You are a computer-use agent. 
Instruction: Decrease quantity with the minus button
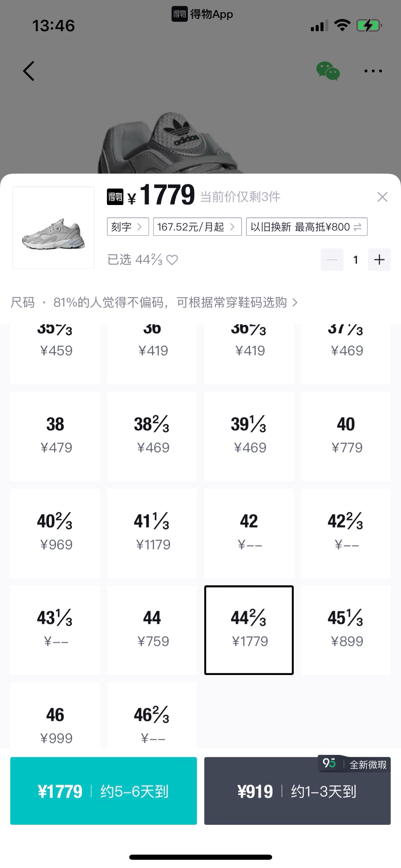(332, 260)
